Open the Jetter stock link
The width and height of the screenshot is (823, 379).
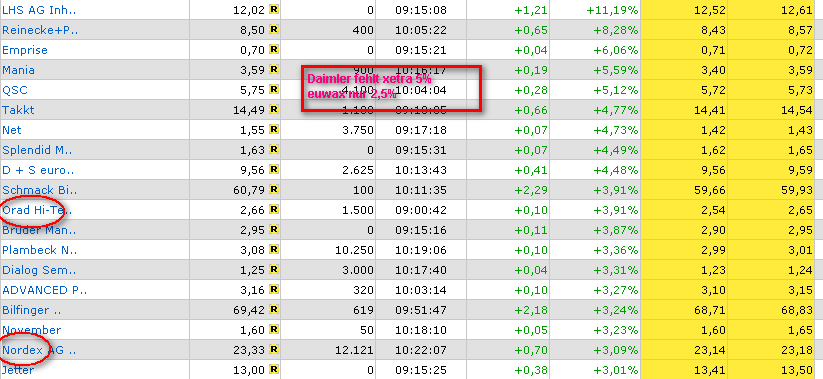(x=18, y=370)
